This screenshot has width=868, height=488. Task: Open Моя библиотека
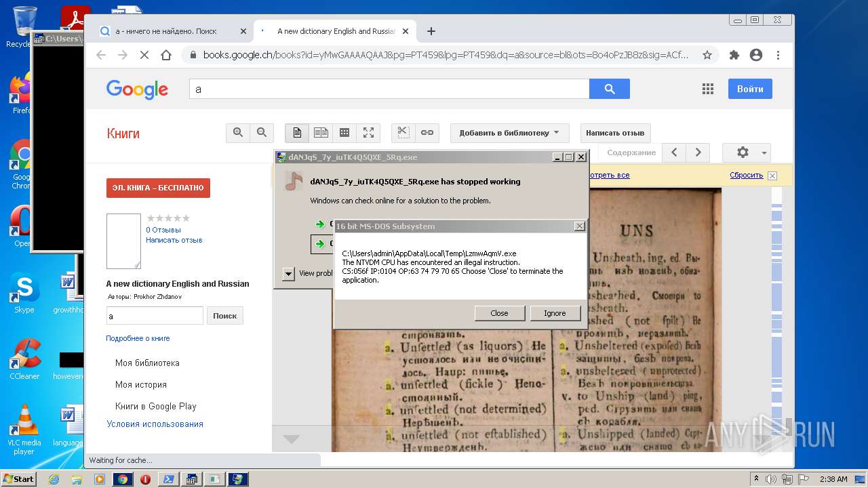147,363
